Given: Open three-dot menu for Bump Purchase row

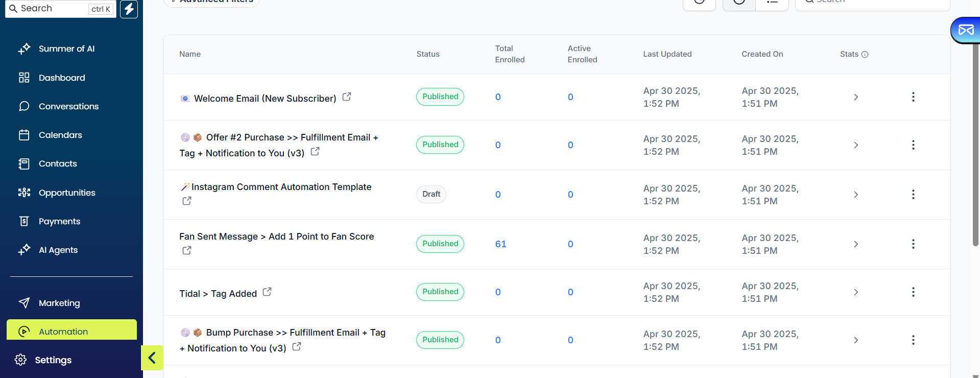Looking at the screenshot, I should point(913,340).
